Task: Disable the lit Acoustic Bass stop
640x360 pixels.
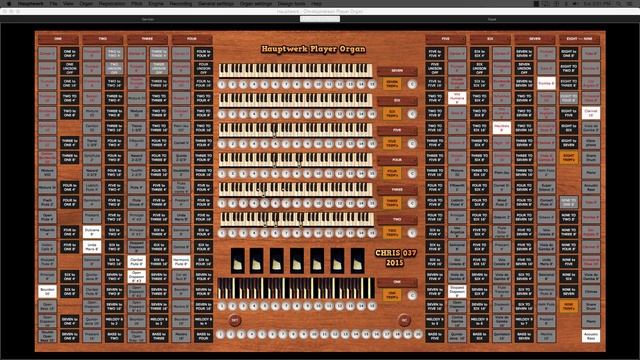Action: [x=591, y=336]
